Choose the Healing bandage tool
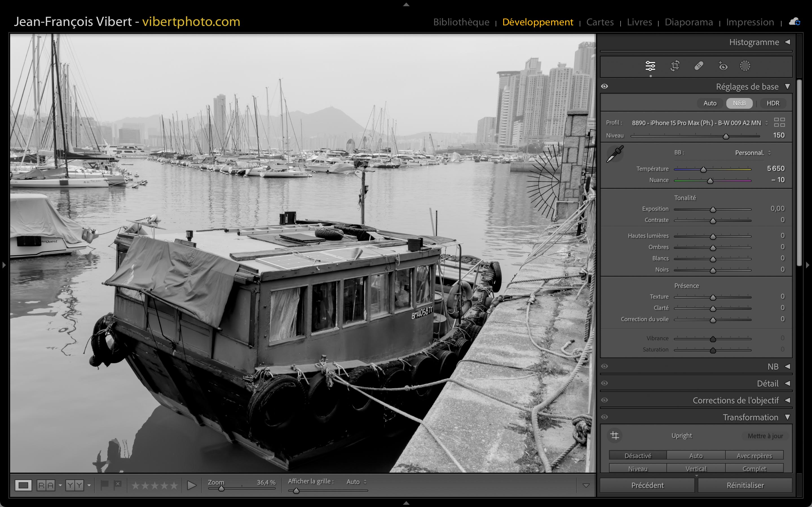The width and height of the screenshot is (812, 507). (x=699, y=66)
